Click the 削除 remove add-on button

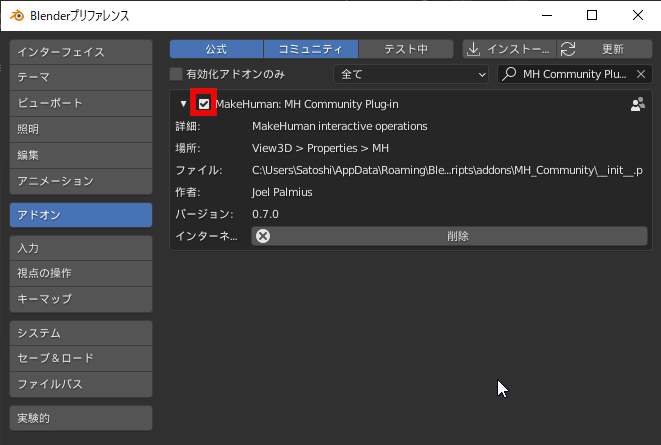pos(449,236)
